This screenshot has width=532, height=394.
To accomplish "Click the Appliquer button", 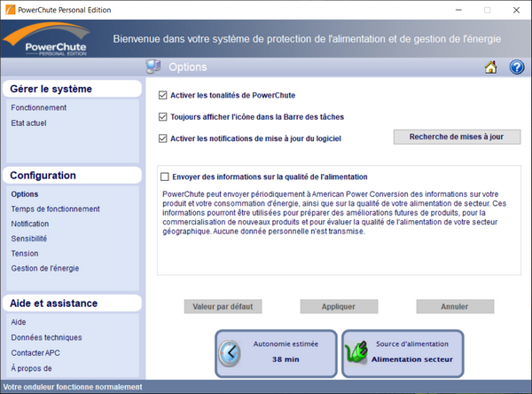I will (x=339, y=306).
